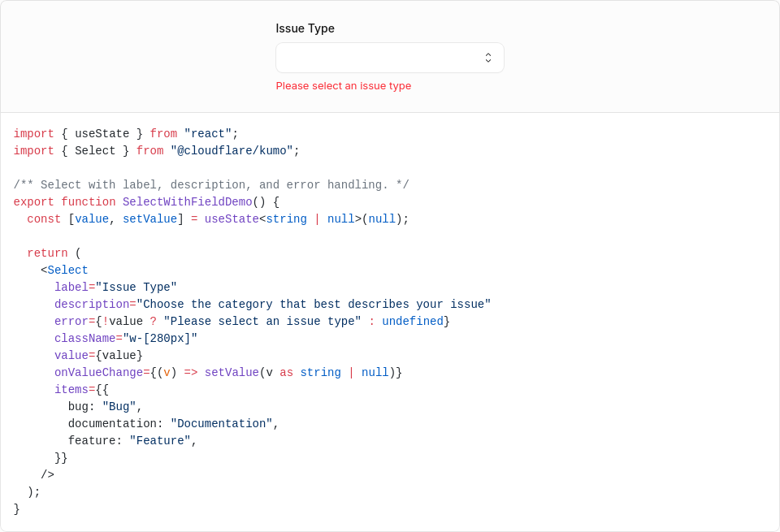
Task: Click the label="Issue Type" line in code
Action: (x=116, y=288)
